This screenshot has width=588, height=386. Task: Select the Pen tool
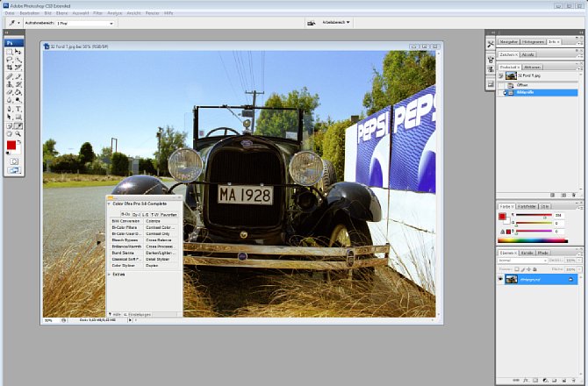[10, 109]
